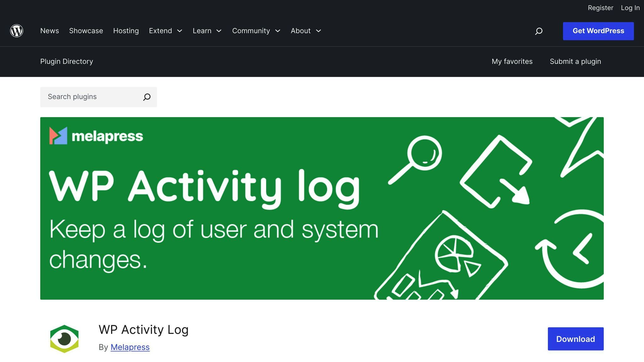Screen dimensions: 644x362
Task: Open the News menu item
Action: coord(50,31)
